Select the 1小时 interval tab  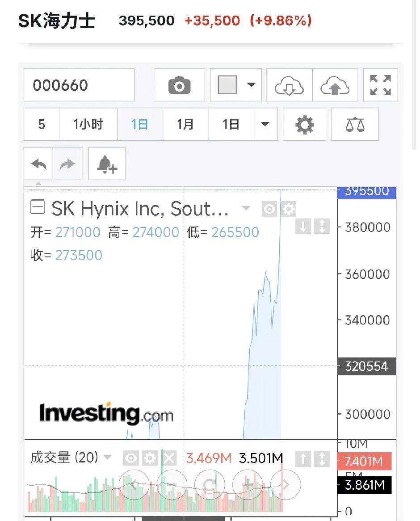pyautogui.click(x=88, y=124)
